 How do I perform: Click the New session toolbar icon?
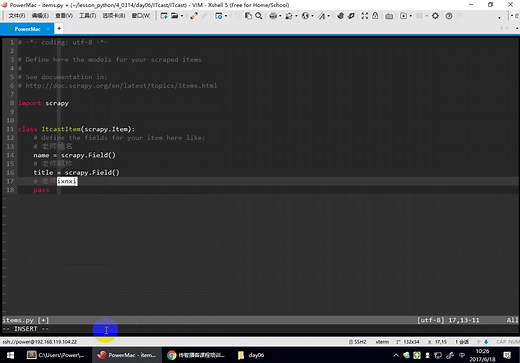click(164, 16)
